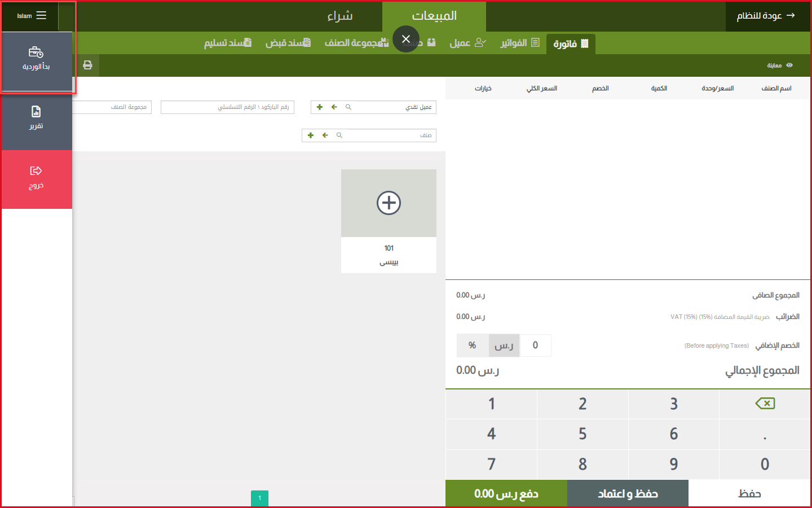Click the green Pay (دفع) button
Image resolution: width=812 pixels, height=508 pixels.
coord(506,494)
